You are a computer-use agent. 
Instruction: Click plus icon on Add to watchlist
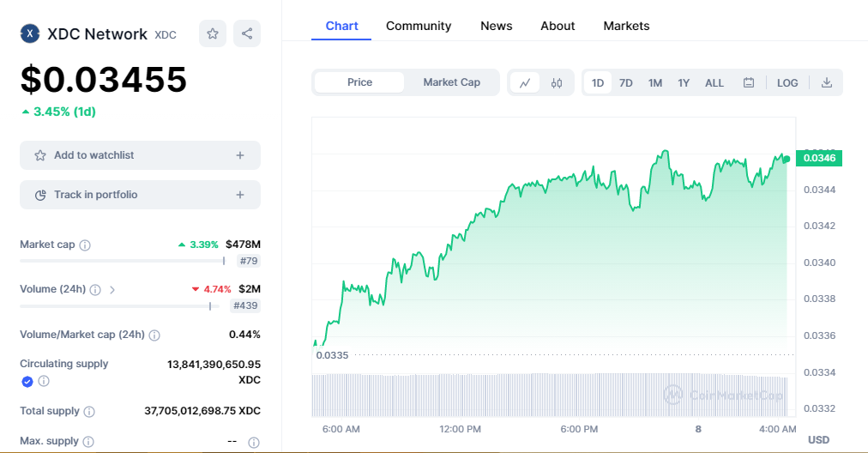(x=239, y=155)
